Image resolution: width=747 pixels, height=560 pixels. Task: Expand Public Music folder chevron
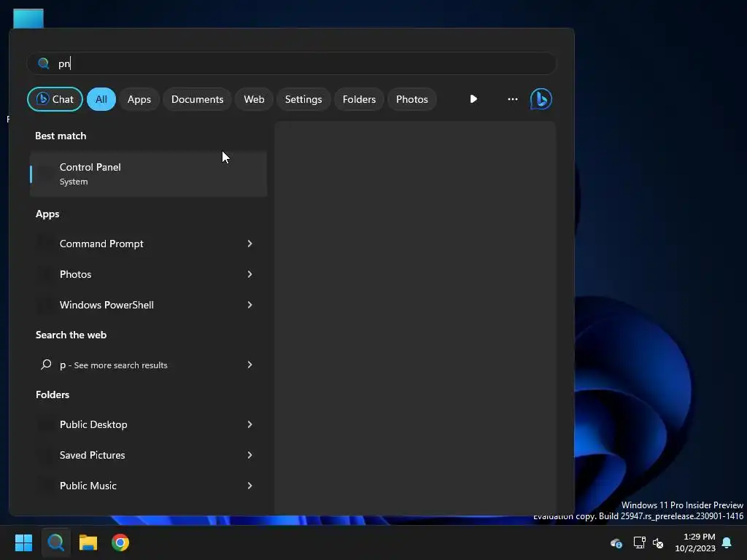pos(249,485)
